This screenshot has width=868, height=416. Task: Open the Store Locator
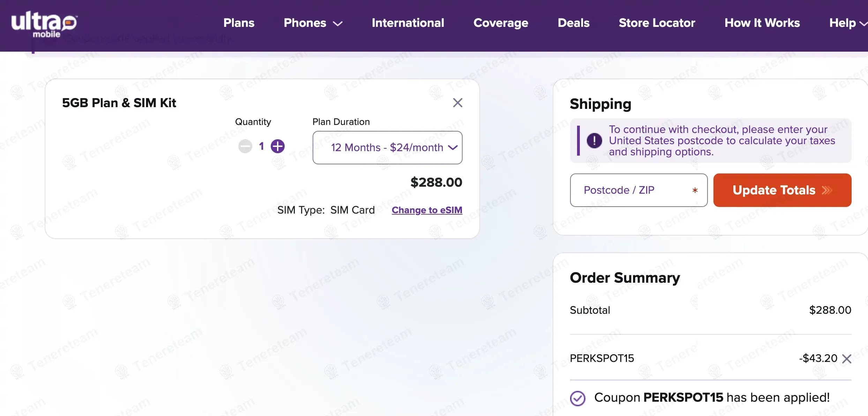(x=657, y=23)
